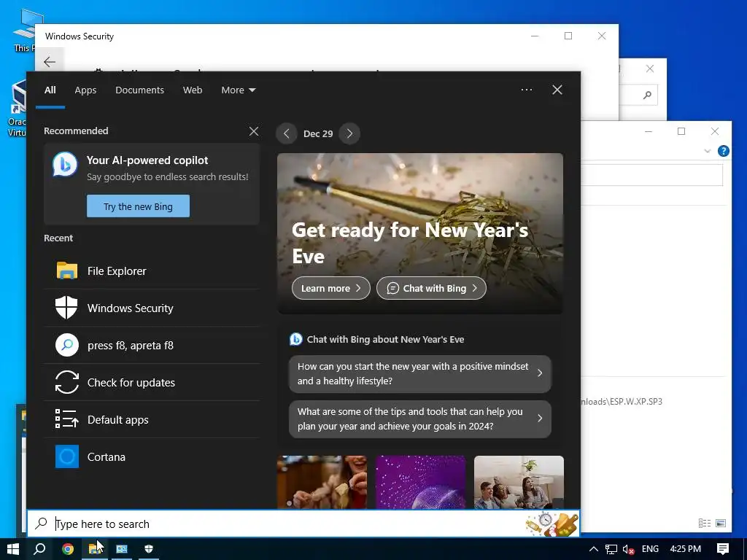
Task: Go to previous date before Dec 29
Action: click(x=286, y=134)
